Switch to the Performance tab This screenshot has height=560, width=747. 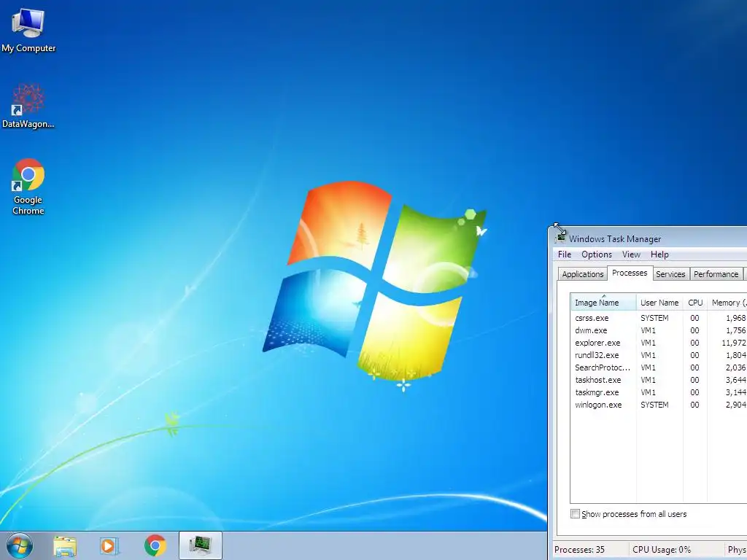click(x=716, y=274)
